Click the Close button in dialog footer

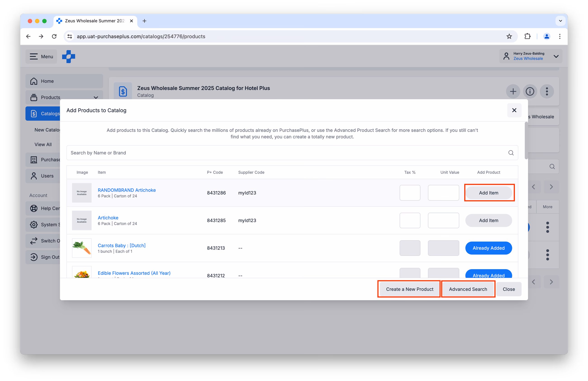[x=509, y=289]
